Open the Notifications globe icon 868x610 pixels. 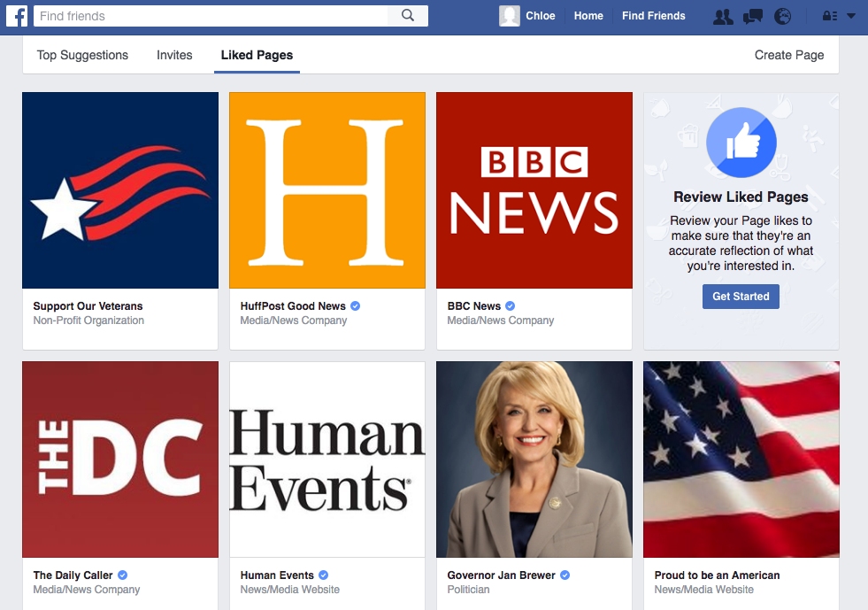click(x=782, y=16)
